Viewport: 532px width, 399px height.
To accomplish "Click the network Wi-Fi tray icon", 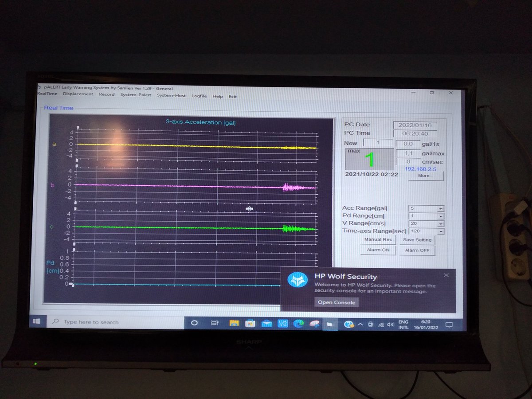I will (x=380, y=325).
